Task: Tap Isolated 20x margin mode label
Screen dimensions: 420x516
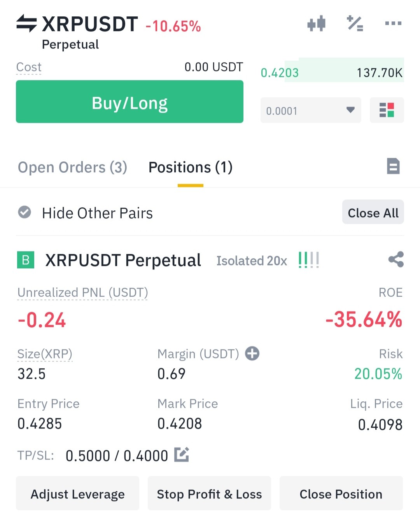Action: 252,261
